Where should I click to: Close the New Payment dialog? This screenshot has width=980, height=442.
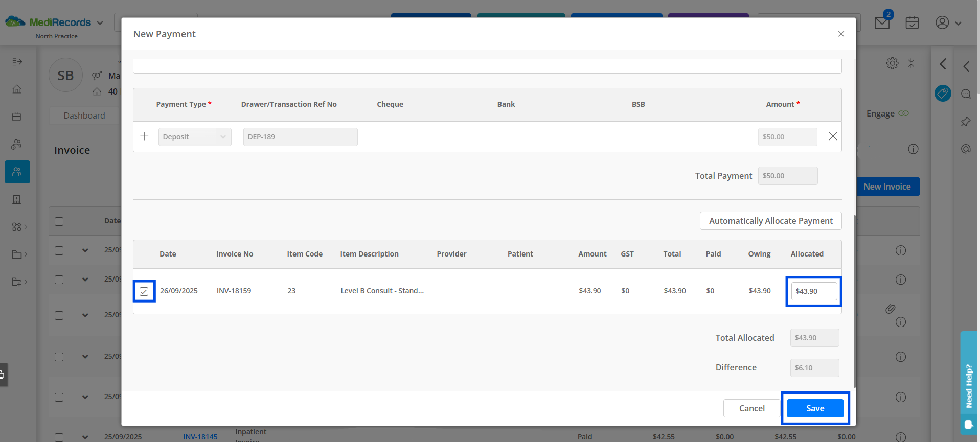(841, 34)
